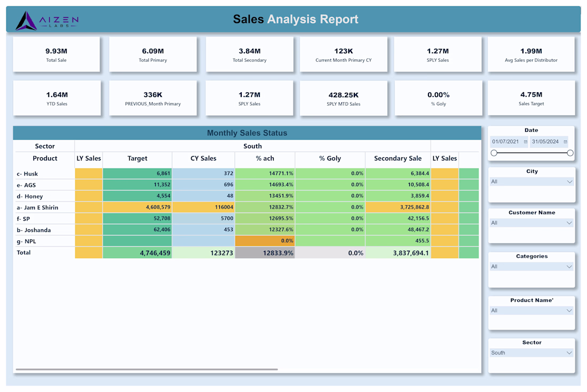Click the Total row label
The image size is (587, 392).
click(23, 252)
